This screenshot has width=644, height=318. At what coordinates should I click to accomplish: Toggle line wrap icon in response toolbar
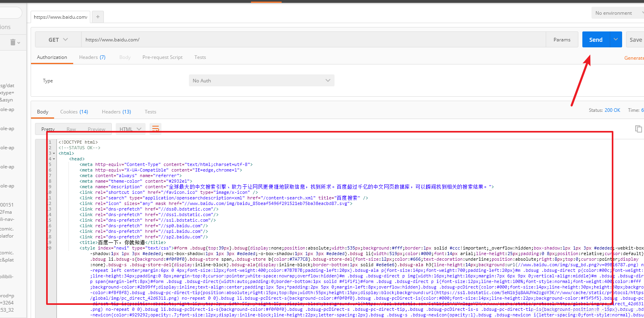(x=156, y=129)
